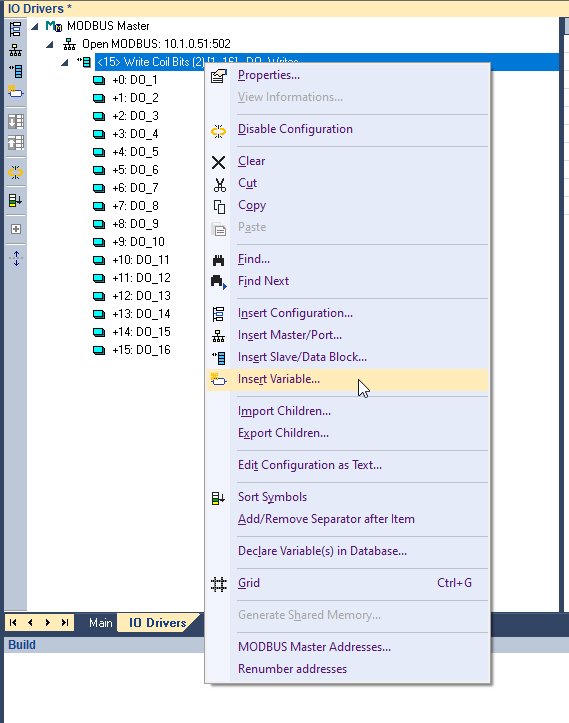Click the second table-layout icon in left toolbar

click(x=16, y=143)
